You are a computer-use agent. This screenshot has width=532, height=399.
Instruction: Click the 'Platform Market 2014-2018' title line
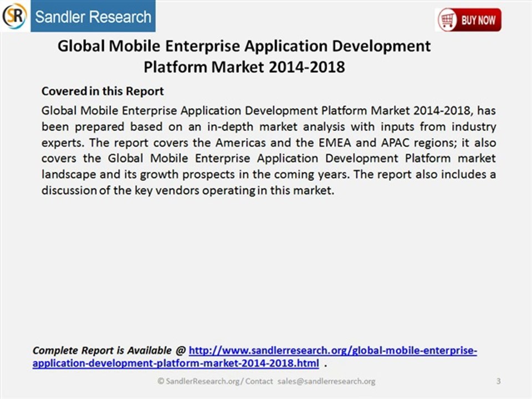click(x=244, y=67)
